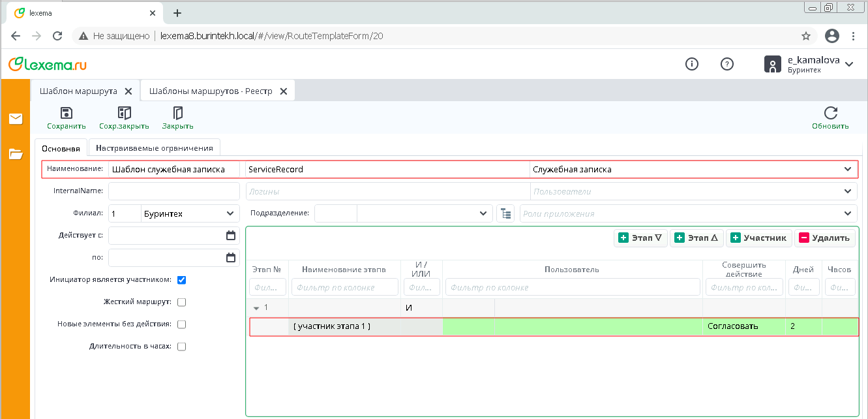This screenshot has height=419, width=868.
Task: Click the info circle icon
Action: [692, 64]
